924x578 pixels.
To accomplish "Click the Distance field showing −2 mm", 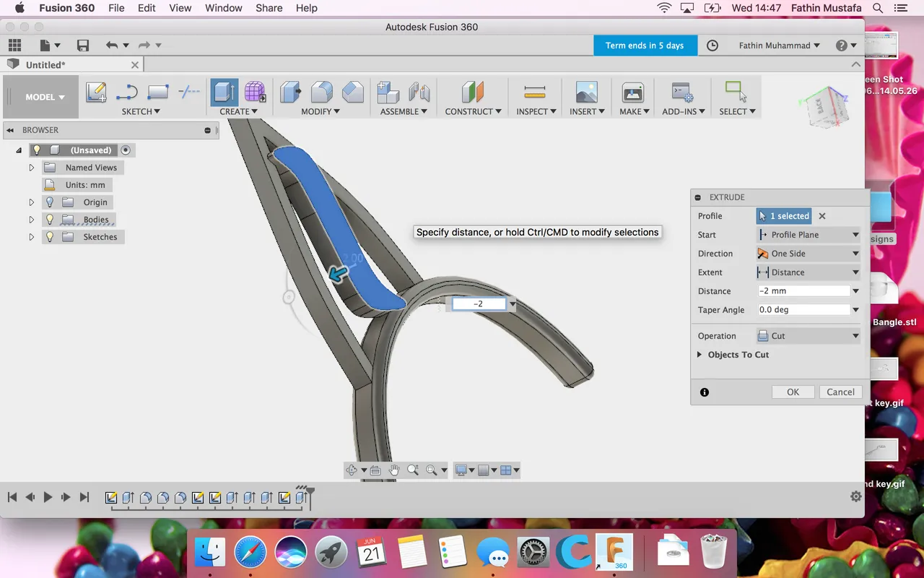I will click(x=803, y=291).
